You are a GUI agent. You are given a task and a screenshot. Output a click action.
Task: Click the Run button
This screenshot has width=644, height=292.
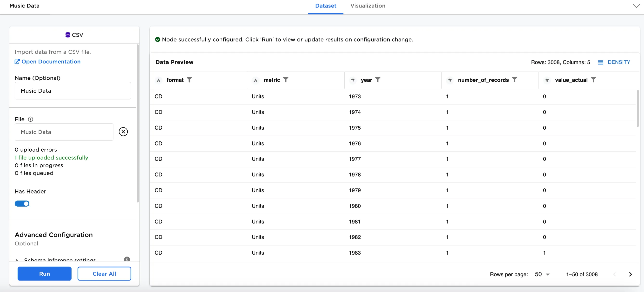click(44, 273)
